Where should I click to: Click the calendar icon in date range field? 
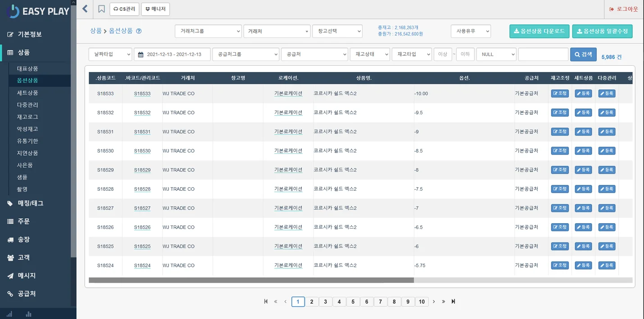click(141, 54)
